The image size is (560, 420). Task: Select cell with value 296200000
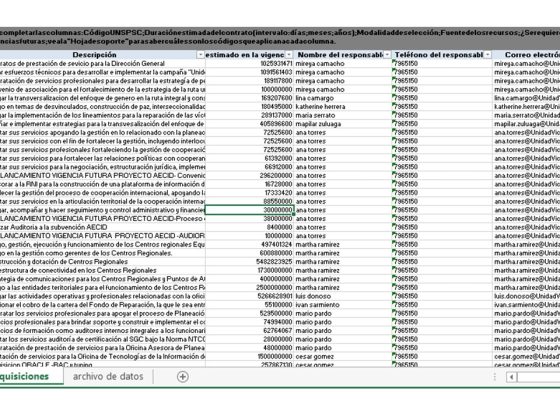(249, 175)
